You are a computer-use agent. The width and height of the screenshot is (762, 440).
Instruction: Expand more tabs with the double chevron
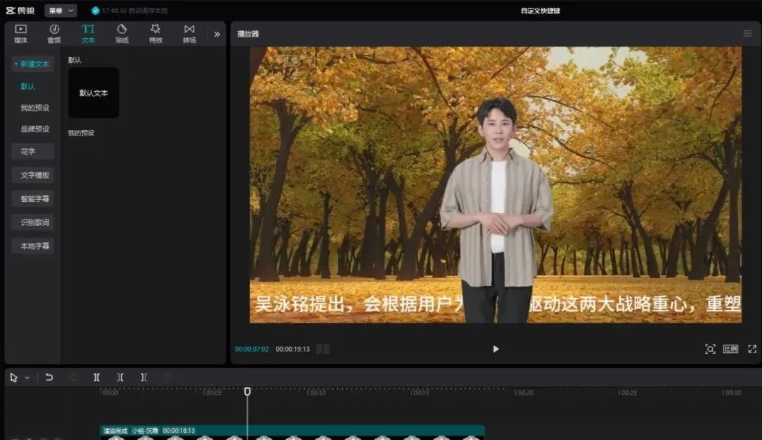217,34
